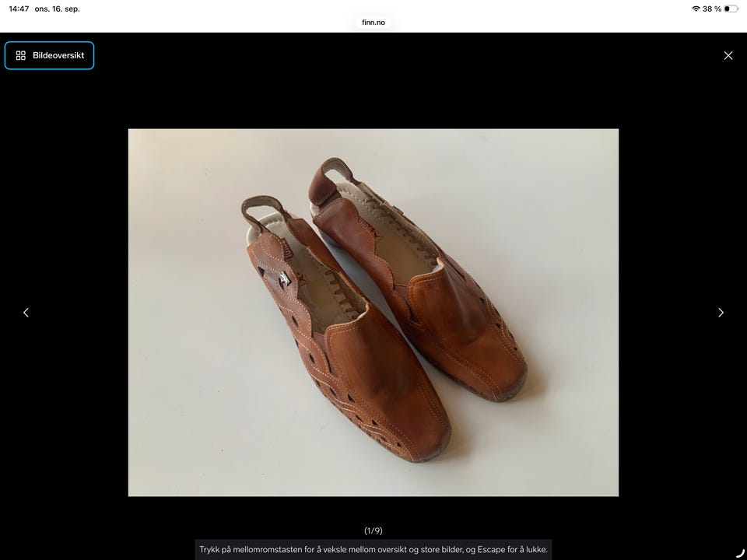Open the Bildeoversikt image overview
The image size is (747, 560).
pos(50,56)
